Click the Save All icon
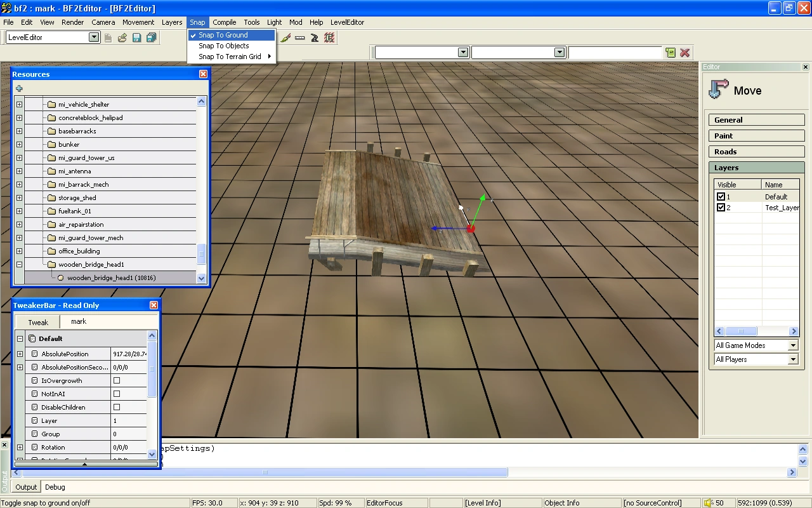 151,37
